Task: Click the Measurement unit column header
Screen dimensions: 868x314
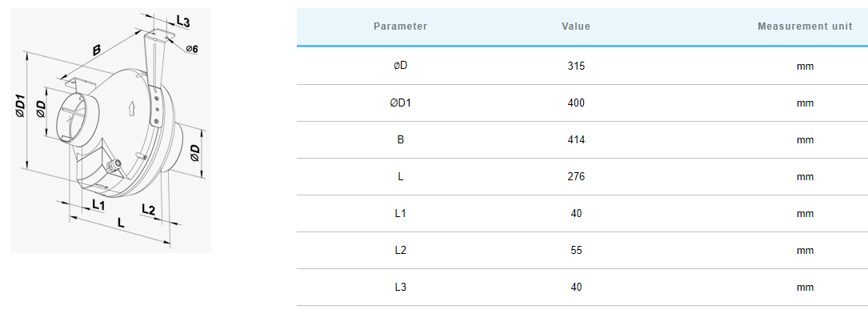Action: (805, 26)
